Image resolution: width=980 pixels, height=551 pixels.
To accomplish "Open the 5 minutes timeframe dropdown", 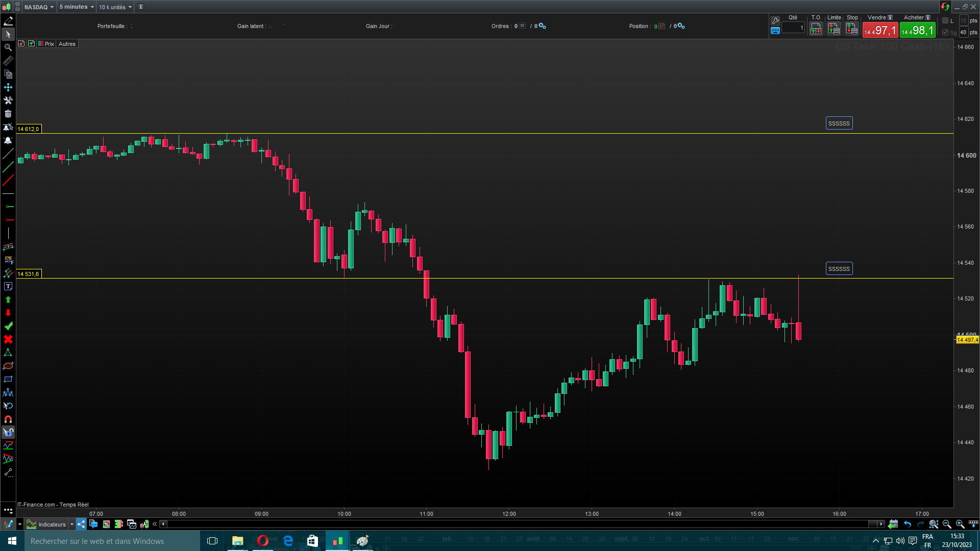I will pos(77,7).
